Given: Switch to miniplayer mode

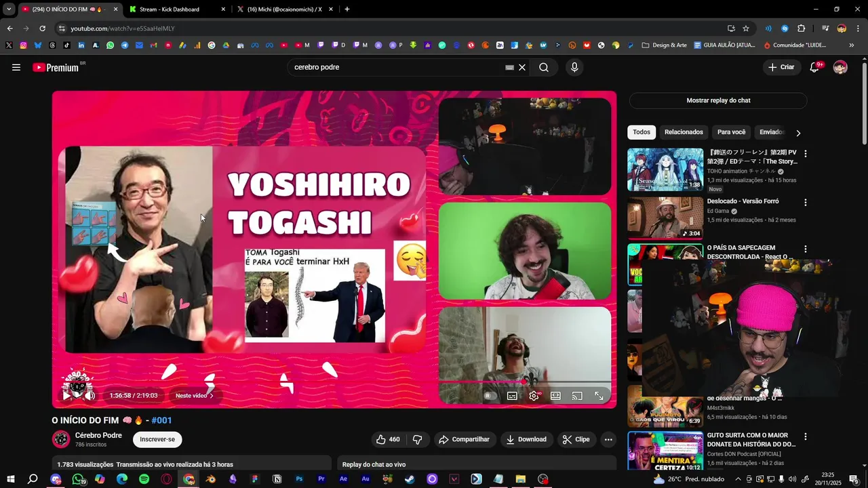Looking at the screenshot, I should coord(555,396).
